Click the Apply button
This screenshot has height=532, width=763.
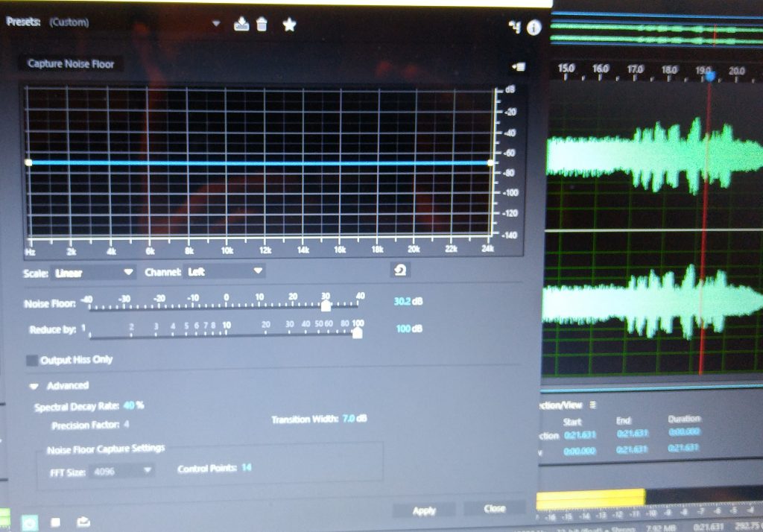424,510
